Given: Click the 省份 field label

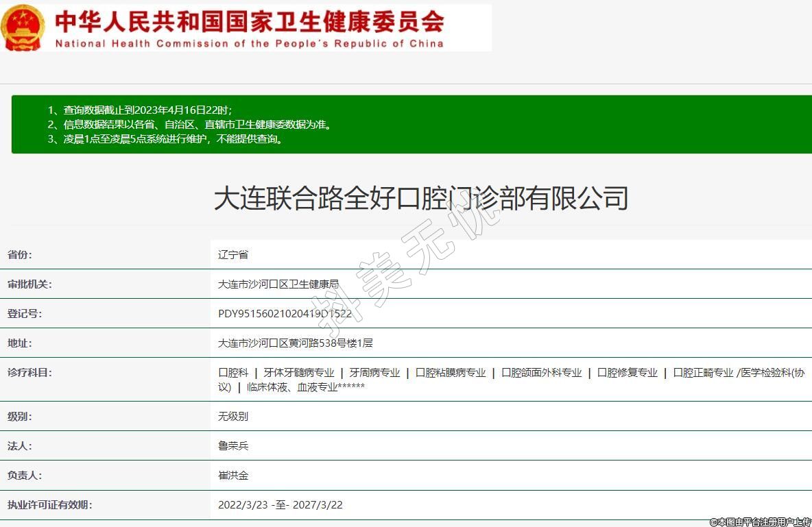Looking at the screenshot, I should click(20, 255).
